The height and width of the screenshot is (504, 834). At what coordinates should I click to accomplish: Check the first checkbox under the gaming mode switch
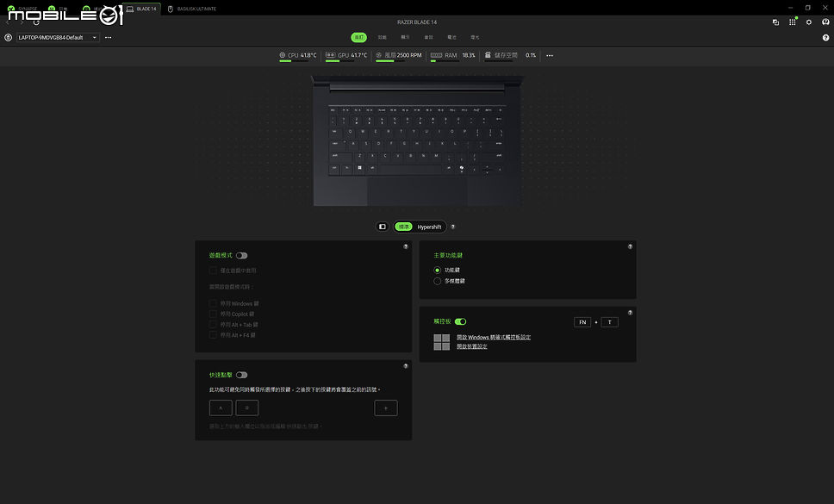[214, 271]
